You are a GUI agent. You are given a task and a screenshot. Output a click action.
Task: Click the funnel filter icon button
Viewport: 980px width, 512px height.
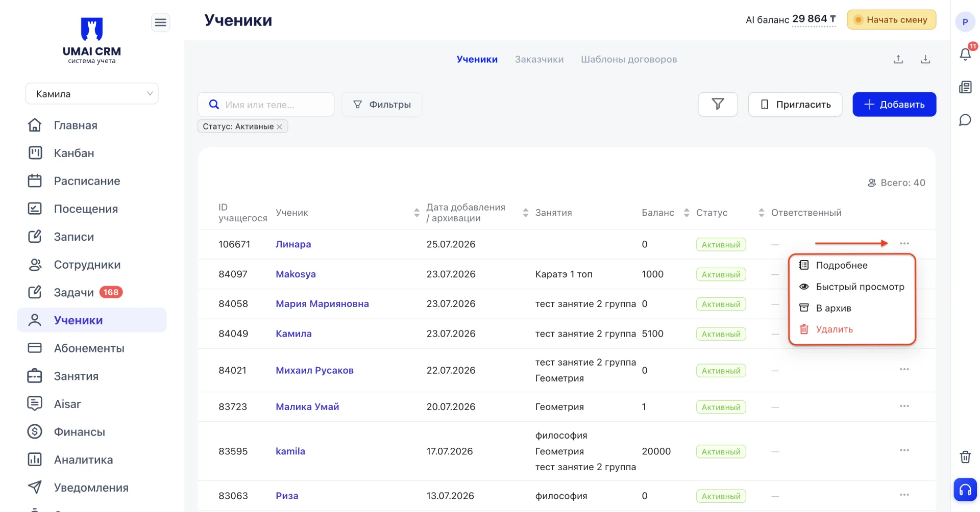click(718, 105)
